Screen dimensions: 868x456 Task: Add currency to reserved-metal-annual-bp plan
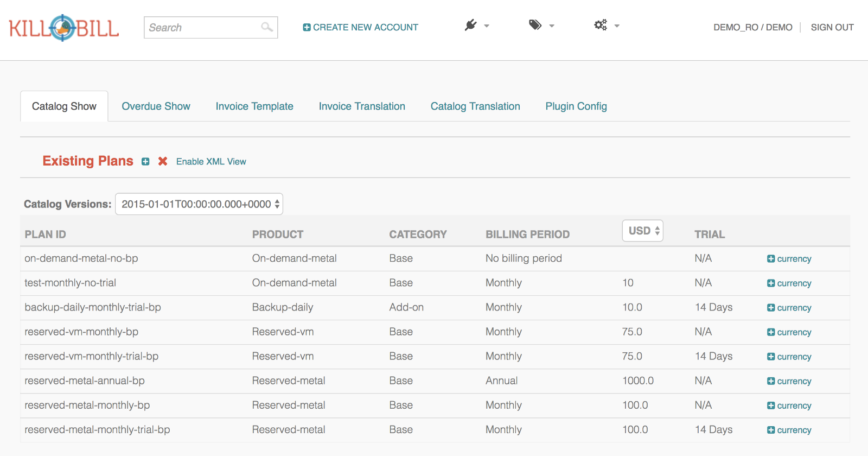(x=789, y=381)
